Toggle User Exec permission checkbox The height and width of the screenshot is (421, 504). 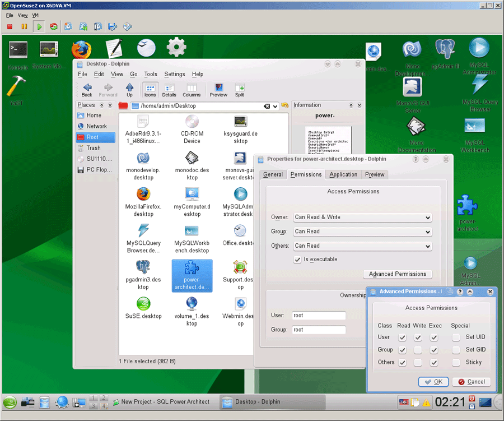(434, 337)
